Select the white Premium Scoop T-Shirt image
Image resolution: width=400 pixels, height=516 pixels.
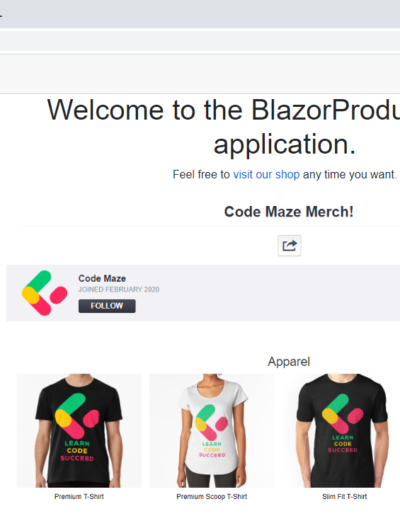[212, 431]
